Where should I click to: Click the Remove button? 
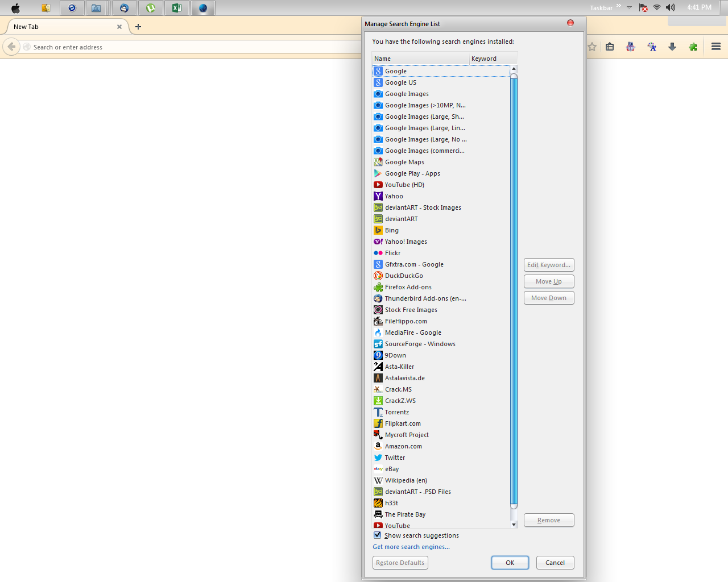(x=549, y=520)
